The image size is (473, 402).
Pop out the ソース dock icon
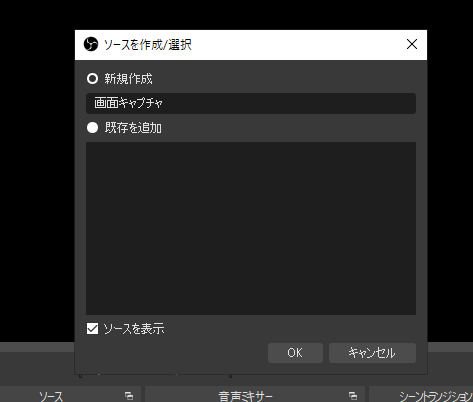(129, 396)
